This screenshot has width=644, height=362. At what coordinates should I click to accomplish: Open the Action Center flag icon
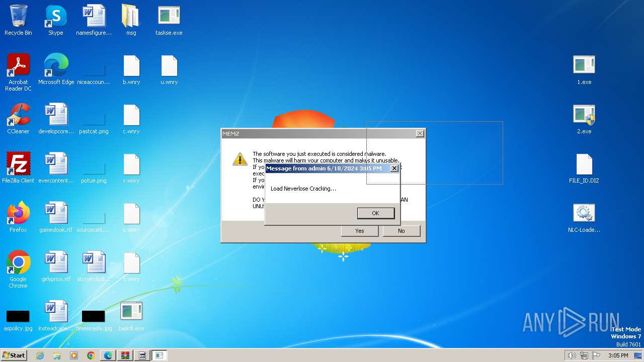(x=597, y=355)
